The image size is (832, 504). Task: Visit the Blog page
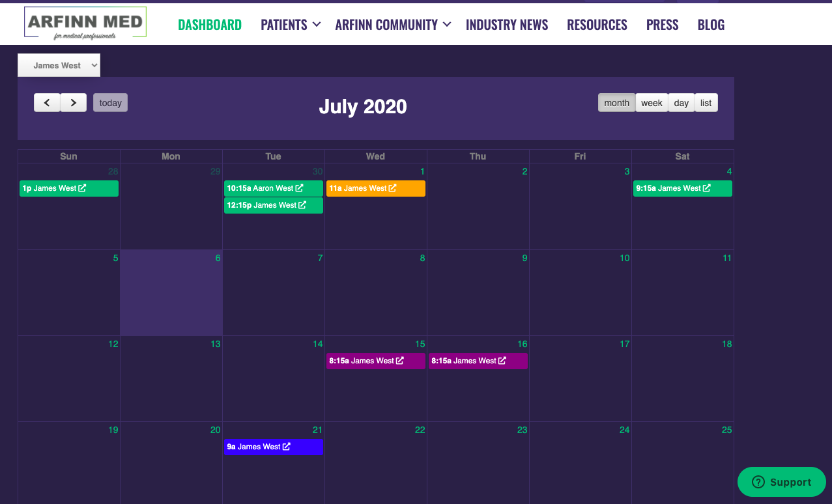click(x=711, y=25)
